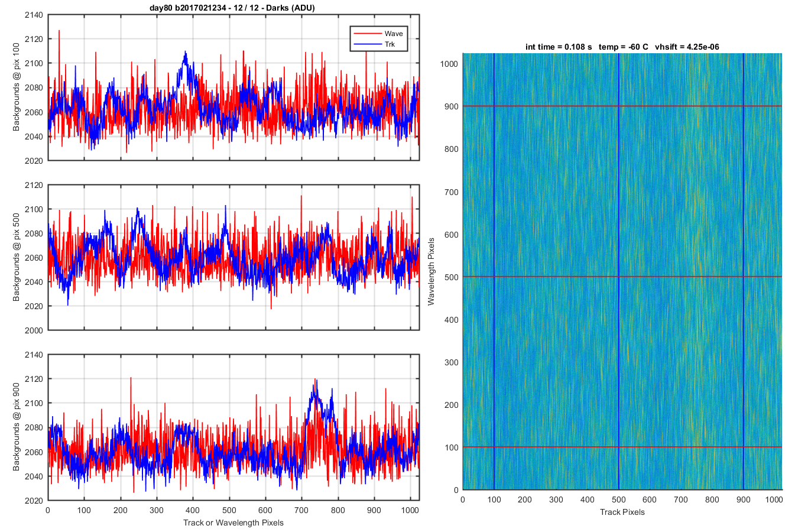
Task: Click the 100 tick on Wavelength Pixels axis
Action: (452, 447)
